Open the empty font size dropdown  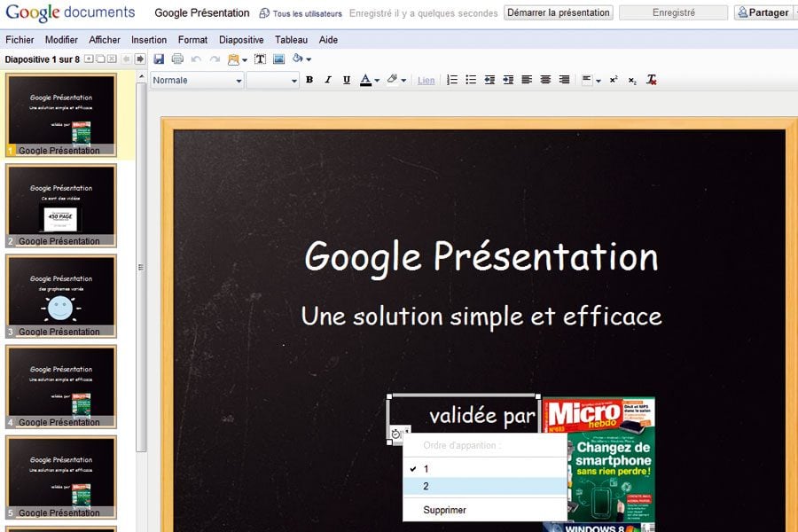click(272, 80)
